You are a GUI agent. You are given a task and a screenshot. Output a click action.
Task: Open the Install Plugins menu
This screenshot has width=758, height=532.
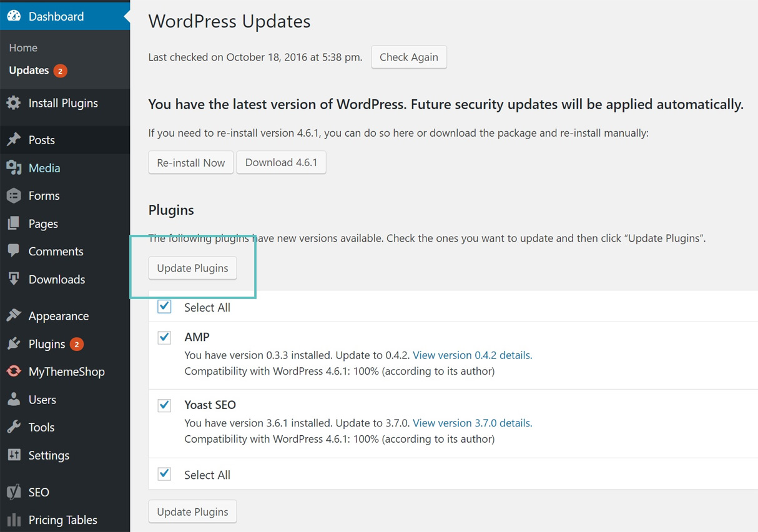tap(65, 103)
